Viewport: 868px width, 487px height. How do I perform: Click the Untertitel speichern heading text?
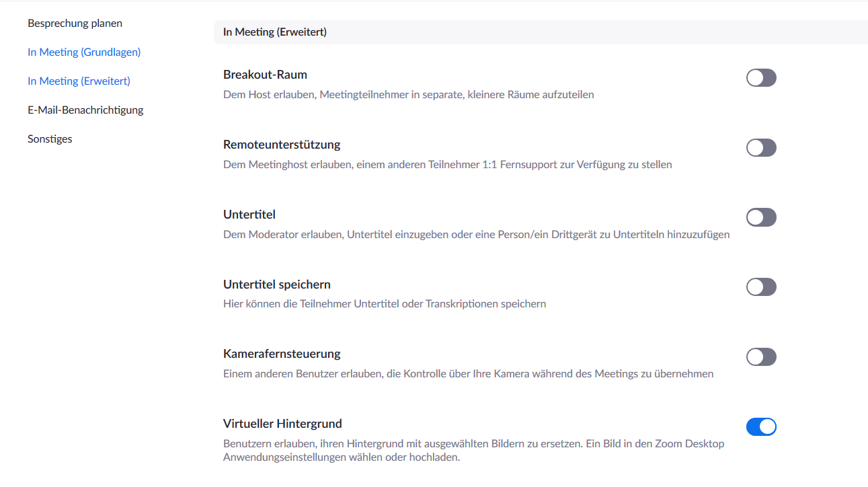point(277,285)
